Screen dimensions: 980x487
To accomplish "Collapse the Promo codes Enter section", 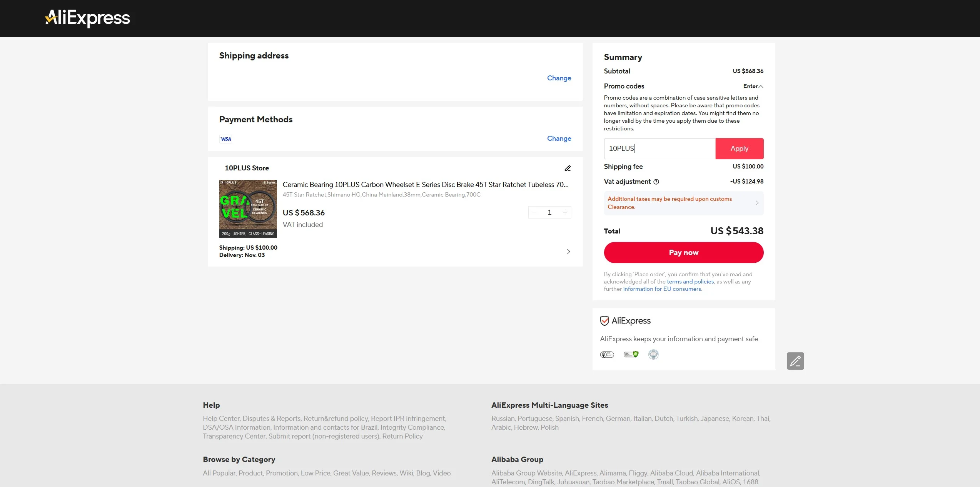I will (x=753, y=86).
